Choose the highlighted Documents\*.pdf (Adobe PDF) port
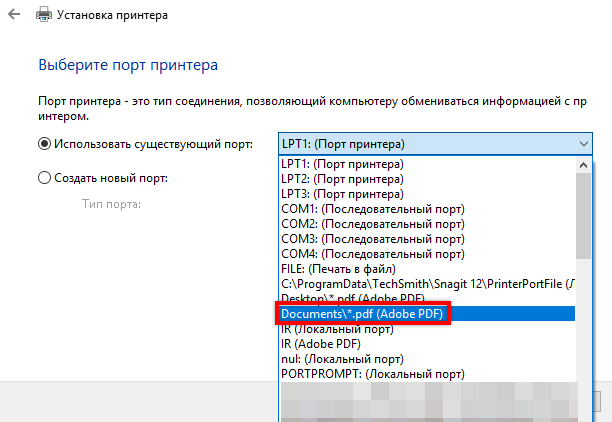This screenshot has width=612, height=422. point(363,314)
